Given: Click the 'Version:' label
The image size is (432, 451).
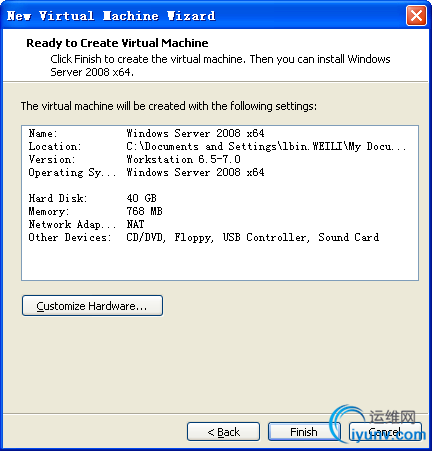Looking at the screenshot, I should [x=52, y=159].
